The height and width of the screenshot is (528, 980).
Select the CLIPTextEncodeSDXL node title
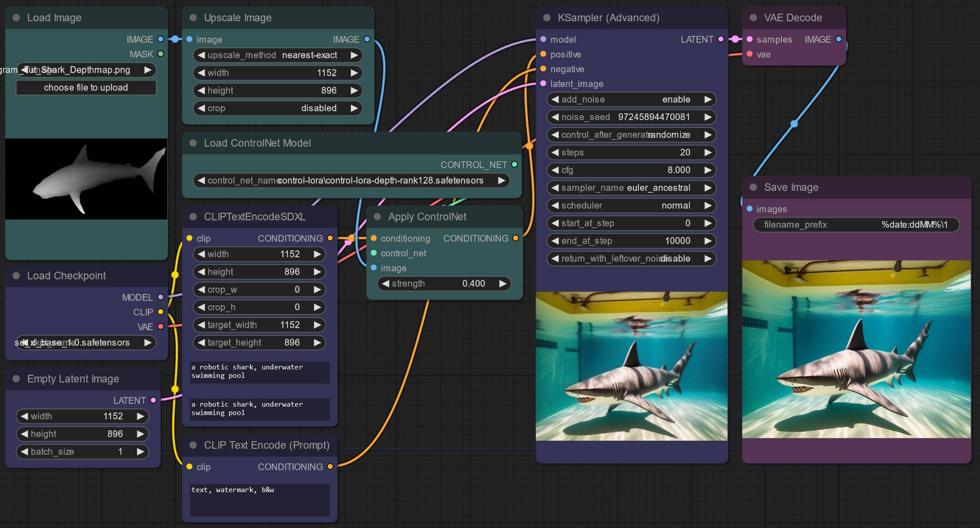point(255,217)
